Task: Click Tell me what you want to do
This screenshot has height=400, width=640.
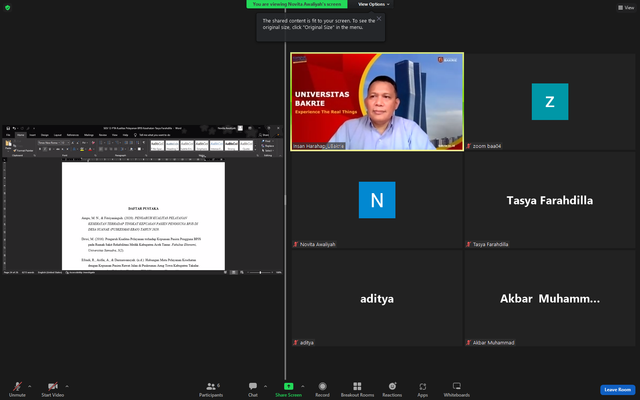Action: (x=151, y=135)
